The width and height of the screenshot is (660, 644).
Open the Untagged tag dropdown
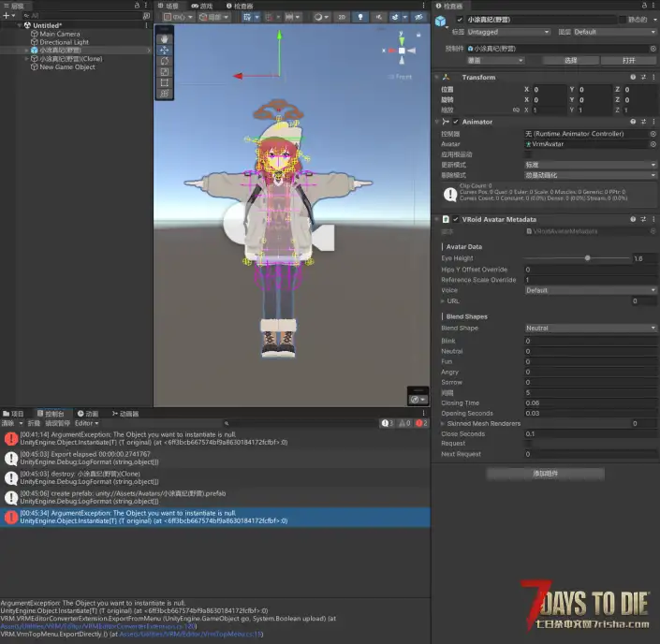click(x=508, y=32)
